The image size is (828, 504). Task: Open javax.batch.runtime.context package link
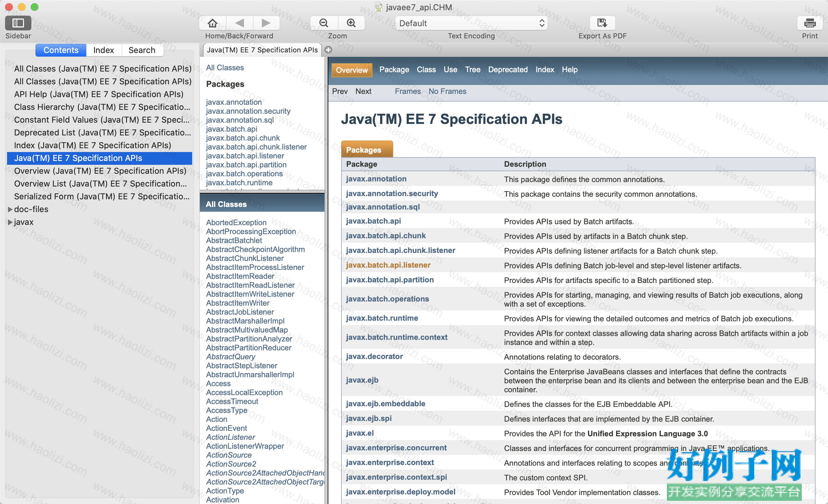[396, 337]
